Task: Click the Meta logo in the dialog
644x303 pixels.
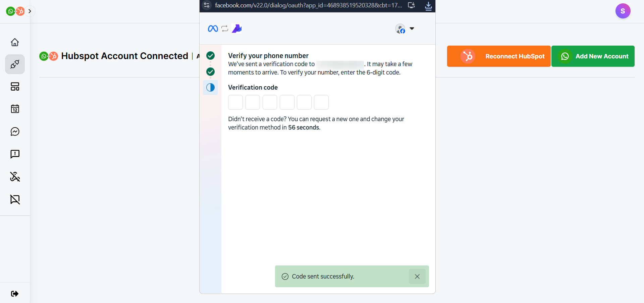Action: coord(212,29)
